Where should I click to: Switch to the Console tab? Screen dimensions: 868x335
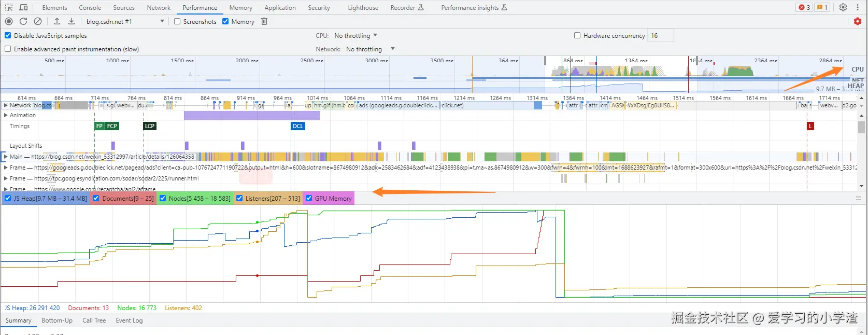[90, 7]
